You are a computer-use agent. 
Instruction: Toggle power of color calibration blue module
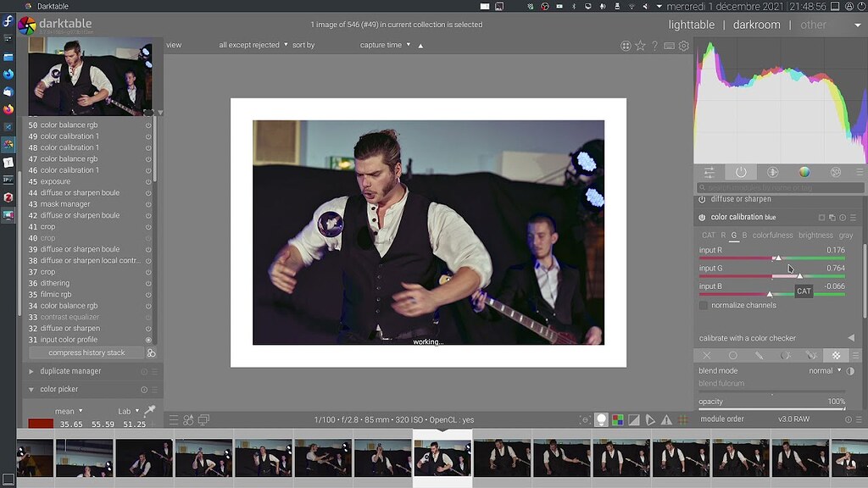pos(701,217)
